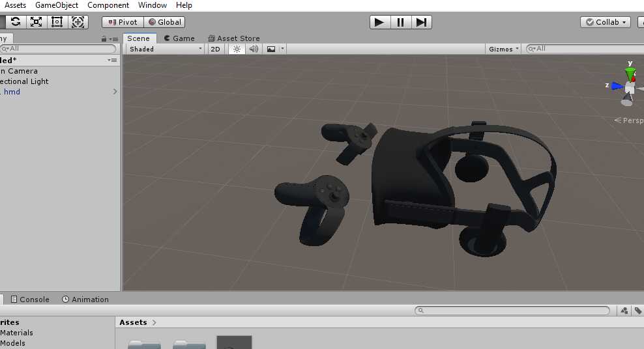Open the Gizmos dropdown

(x=503, y=49)
